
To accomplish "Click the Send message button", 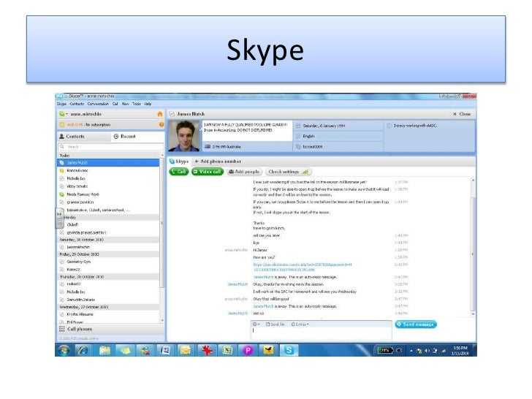I will (416, 324).
